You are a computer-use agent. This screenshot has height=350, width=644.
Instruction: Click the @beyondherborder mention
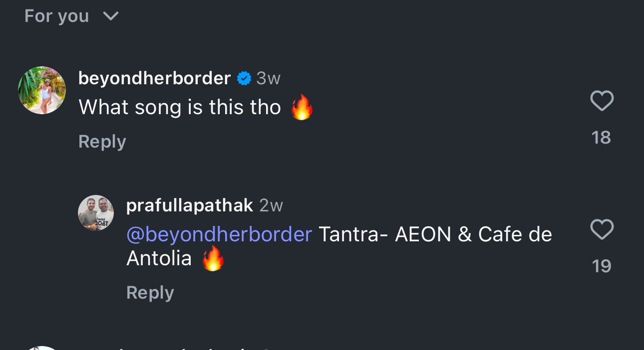point(219,234)
